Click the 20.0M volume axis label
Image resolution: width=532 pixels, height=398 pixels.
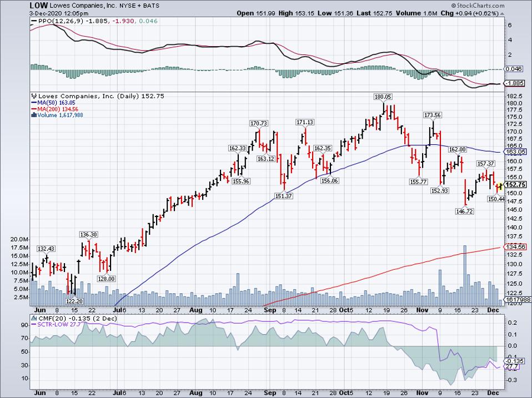pyautogui.click(x=19, y=239)
